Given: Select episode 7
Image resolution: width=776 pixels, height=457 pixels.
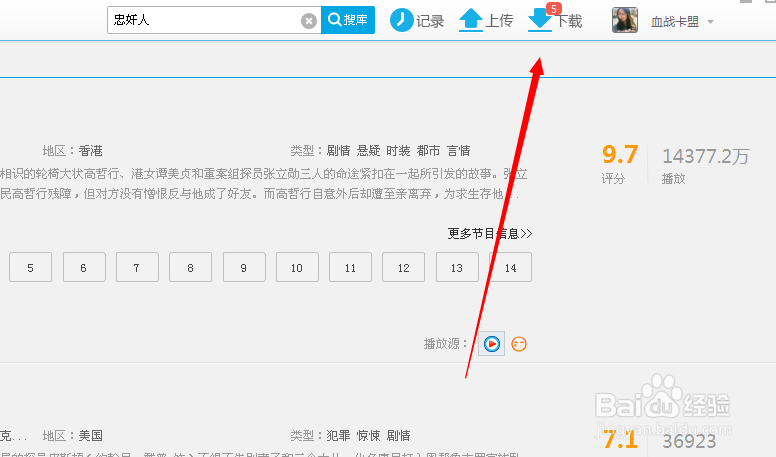Looking at the screenshot, I should click(137, 267).
